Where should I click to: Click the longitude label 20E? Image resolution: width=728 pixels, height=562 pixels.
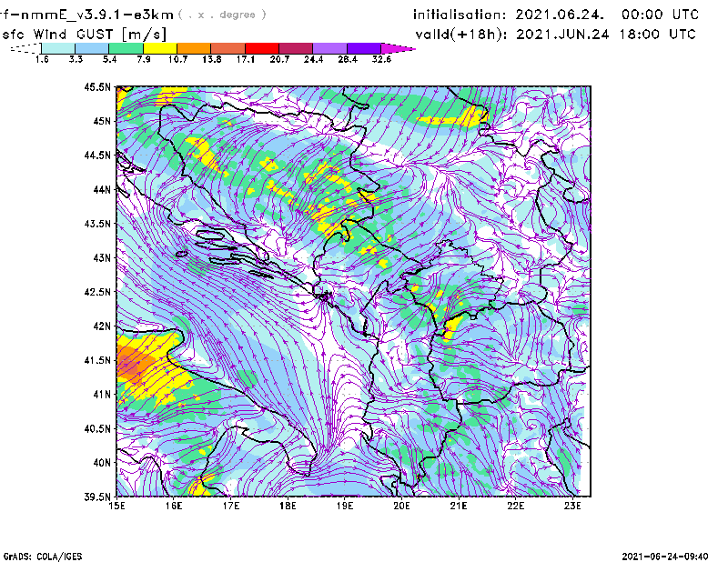point(401,506)
